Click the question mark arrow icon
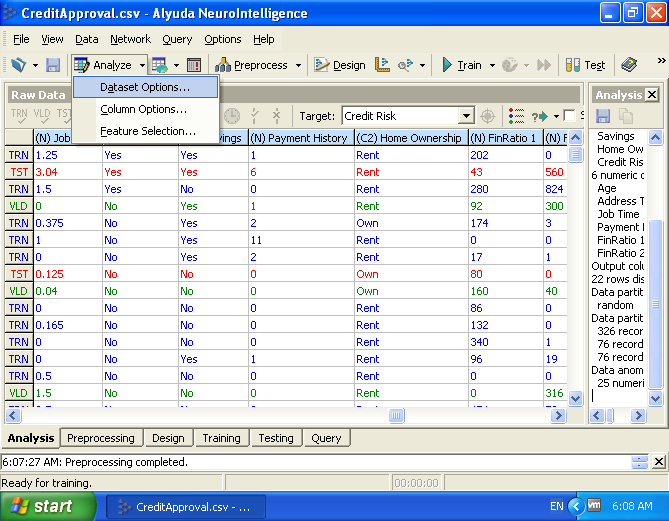The height and width of the screenshot is (521, 669). [x=540, y=116]
